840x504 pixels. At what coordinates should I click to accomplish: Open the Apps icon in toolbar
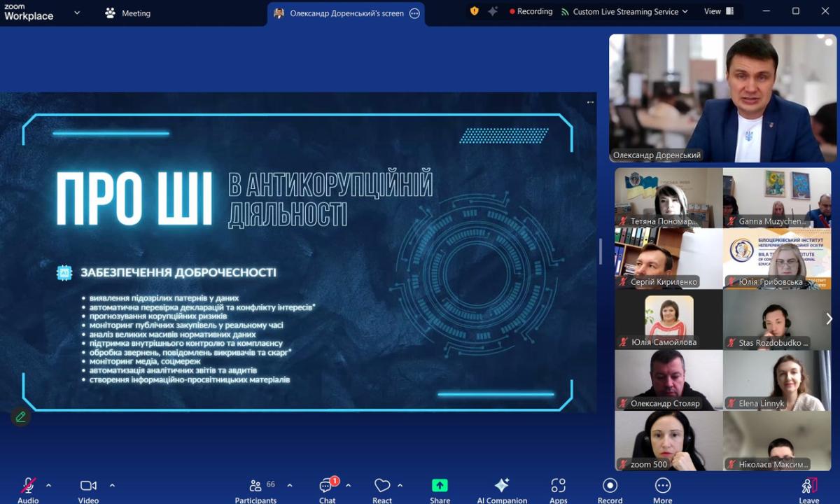click(558, 486)
